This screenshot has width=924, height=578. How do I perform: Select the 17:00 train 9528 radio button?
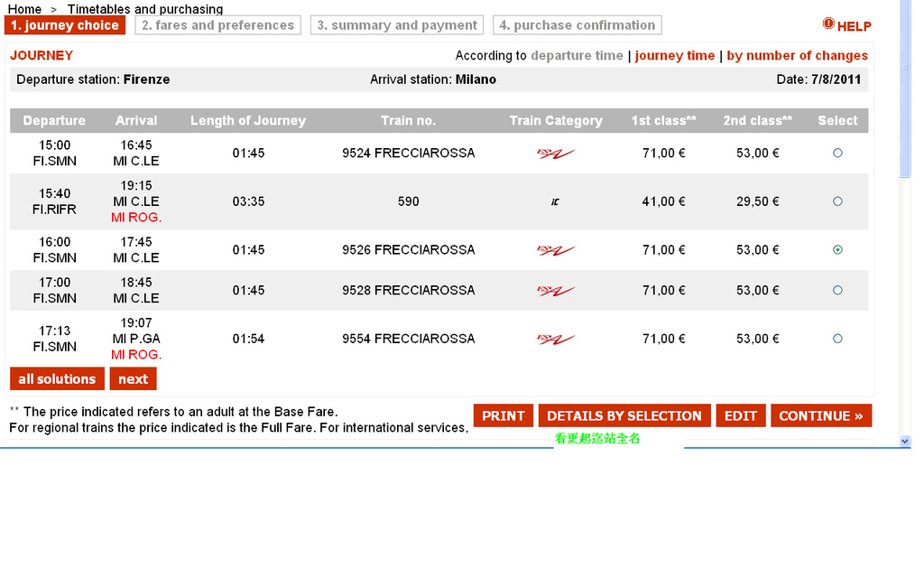(837, 291)
